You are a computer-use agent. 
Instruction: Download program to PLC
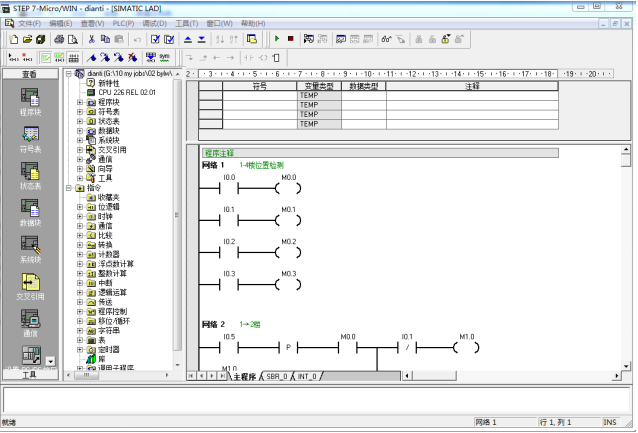(201, 39)
